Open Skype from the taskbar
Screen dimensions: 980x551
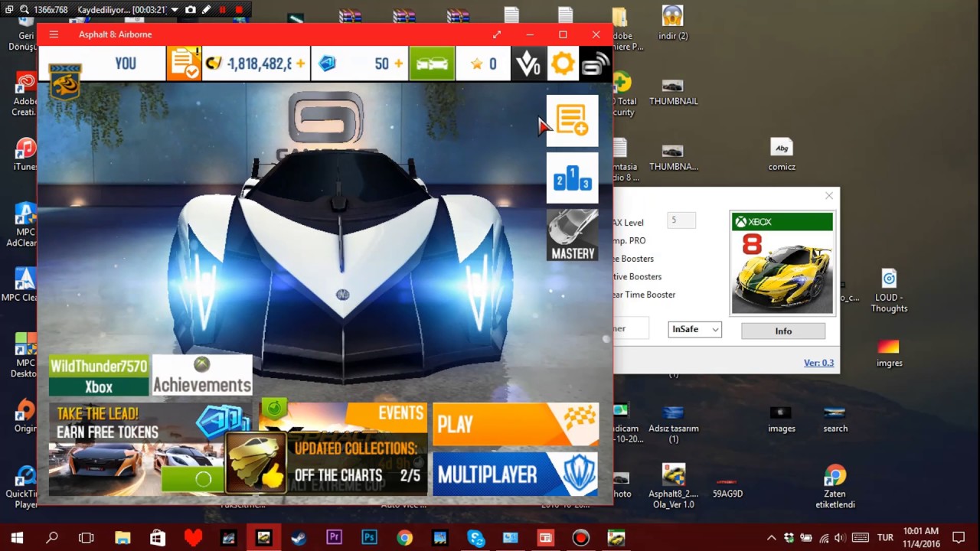click(x=475, y=538)
